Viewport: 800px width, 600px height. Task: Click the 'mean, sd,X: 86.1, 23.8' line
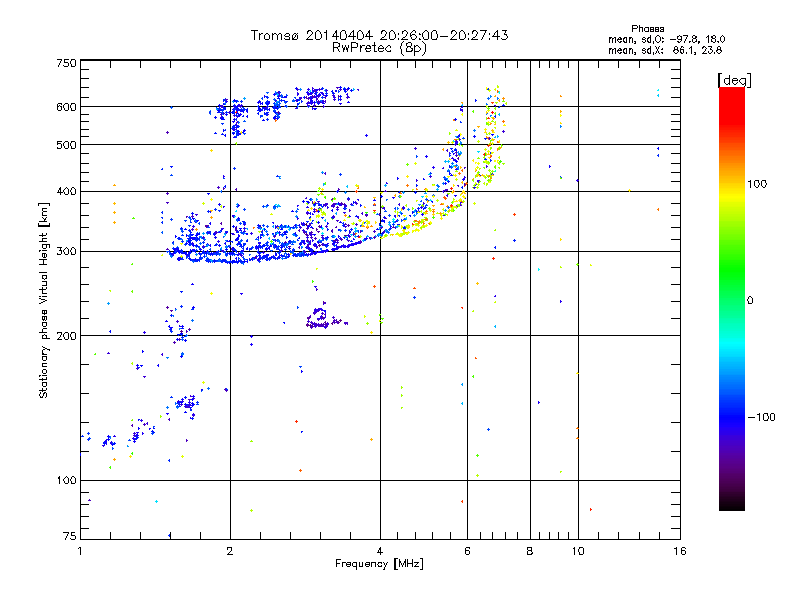[665, 50]
